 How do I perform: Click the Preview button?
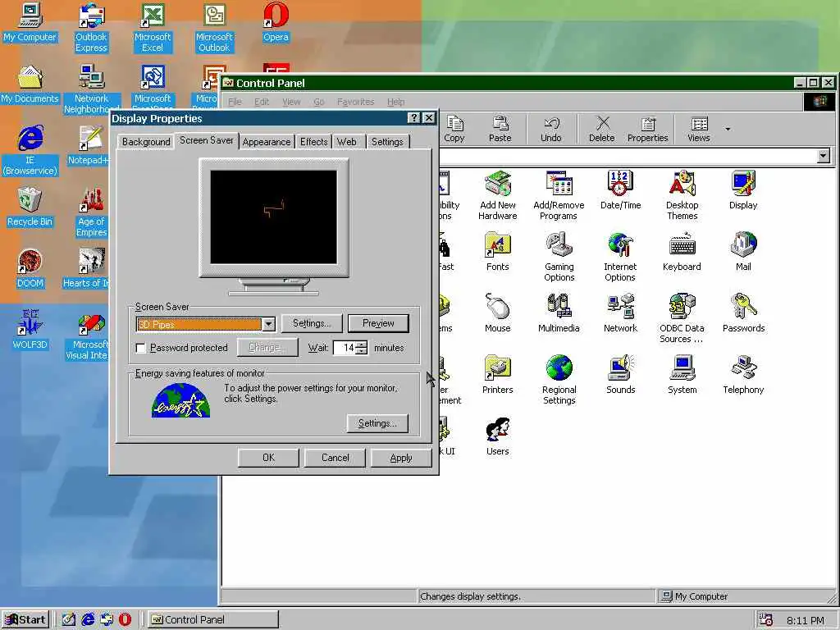(378, 323)
